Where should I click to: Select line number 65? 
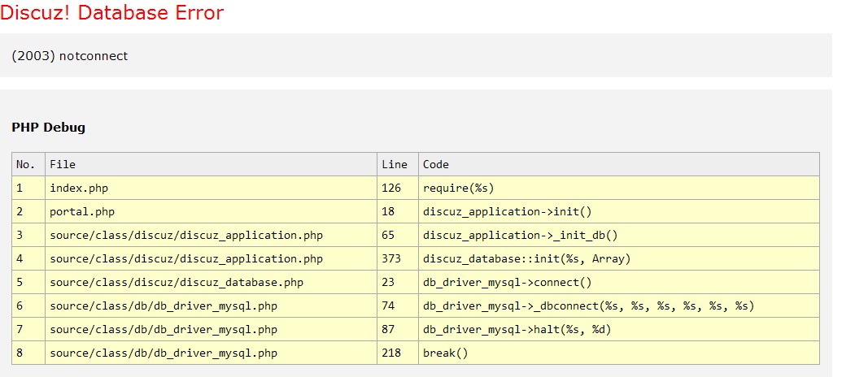pyautogui.click(x=387, y=235)
